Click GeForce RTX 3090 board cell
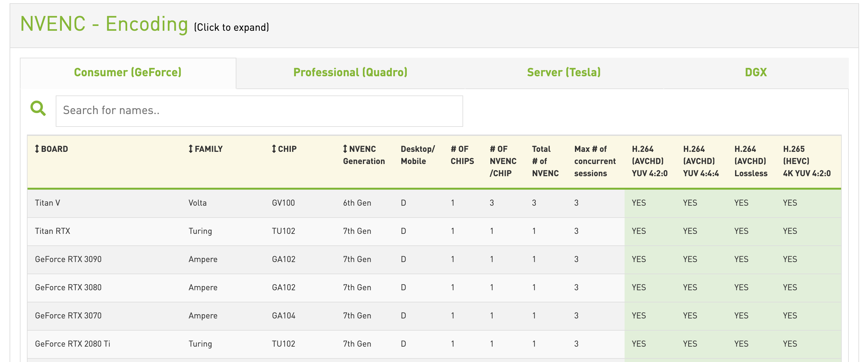The image size is (868, 362). 68,259
